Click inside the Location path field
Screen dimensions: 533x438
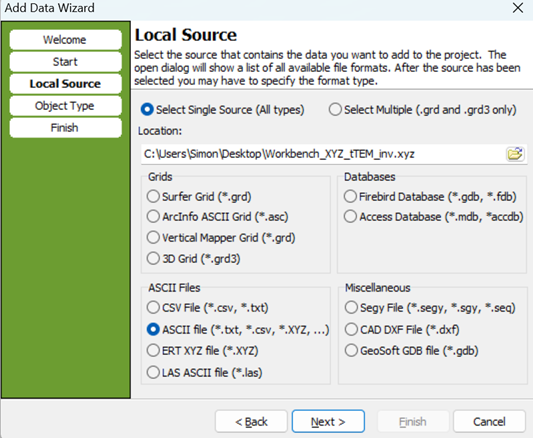click(323, 154)
